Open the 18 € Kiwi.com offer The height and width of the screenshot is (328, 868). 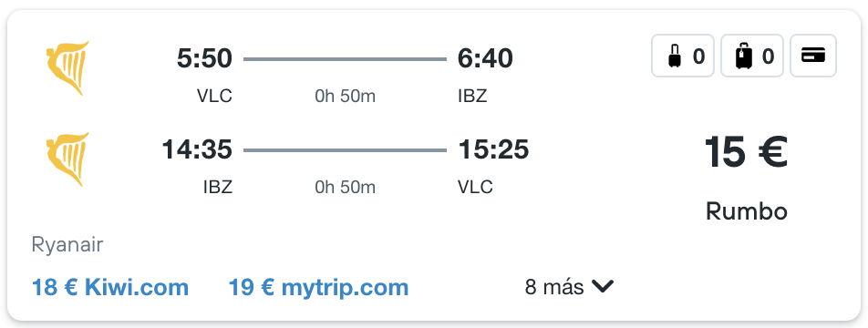coord(110,288)
